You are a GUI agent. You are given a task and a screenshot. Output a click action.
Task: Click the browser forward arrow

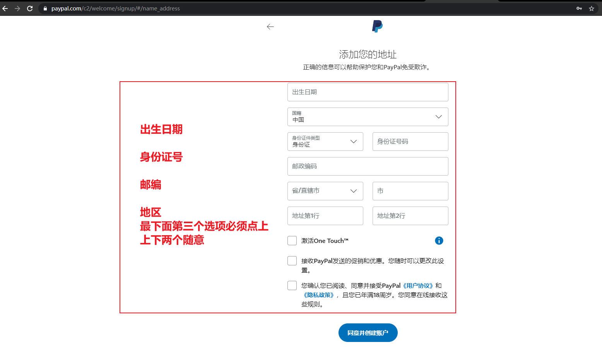click(x=17, y=9)
